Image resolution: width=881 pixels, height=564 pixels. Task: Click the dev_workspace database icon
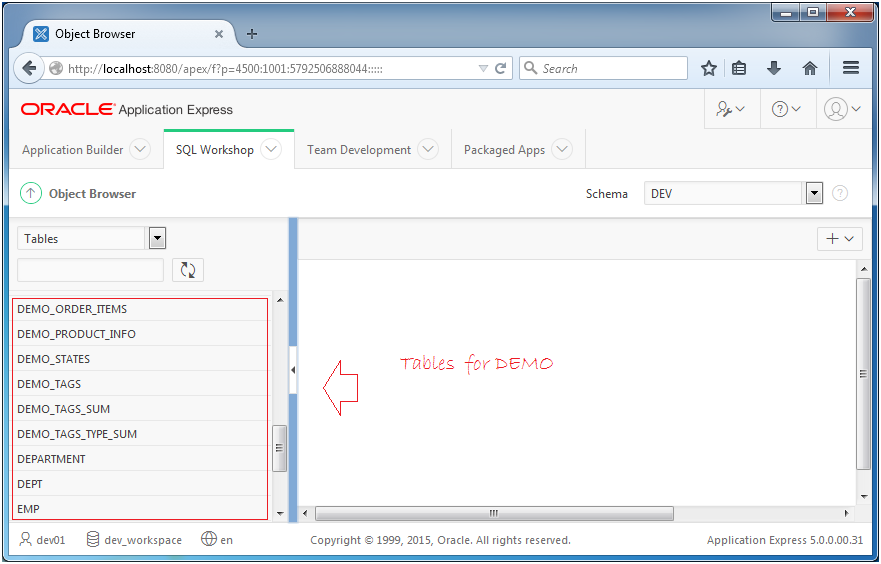click(93, 539)
